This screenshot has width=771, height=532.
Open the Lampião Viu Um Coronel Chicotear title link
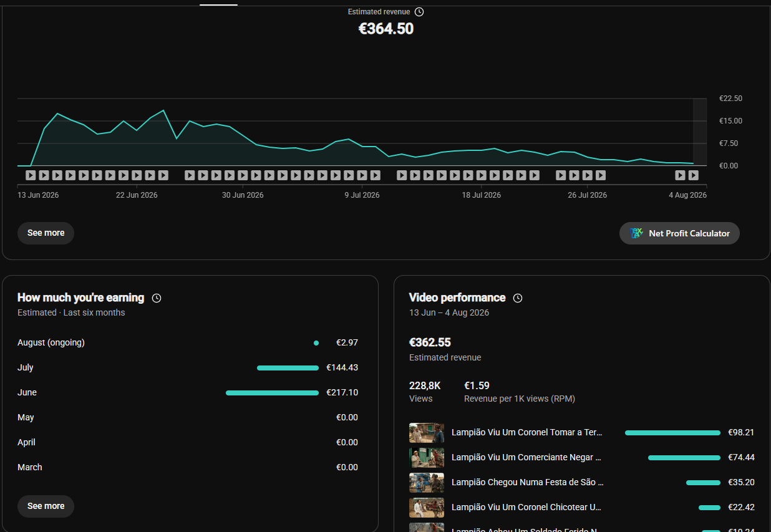point(526,507)
